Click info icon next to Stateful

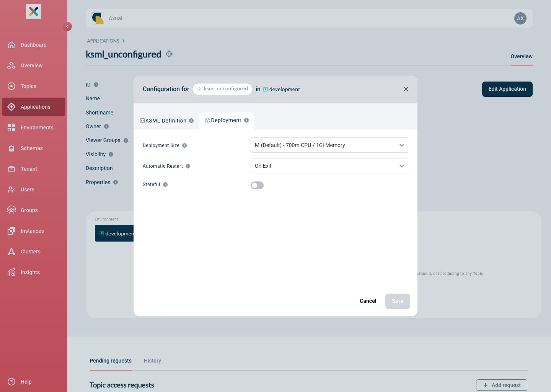click(165, 185)
